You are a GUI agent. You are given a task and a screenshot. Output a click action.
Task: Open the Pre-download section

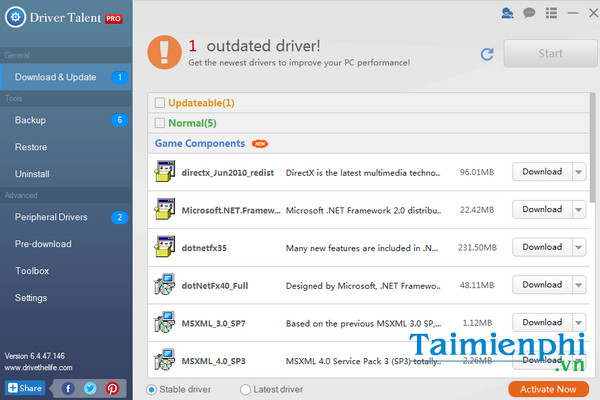[x=66, y=244]
